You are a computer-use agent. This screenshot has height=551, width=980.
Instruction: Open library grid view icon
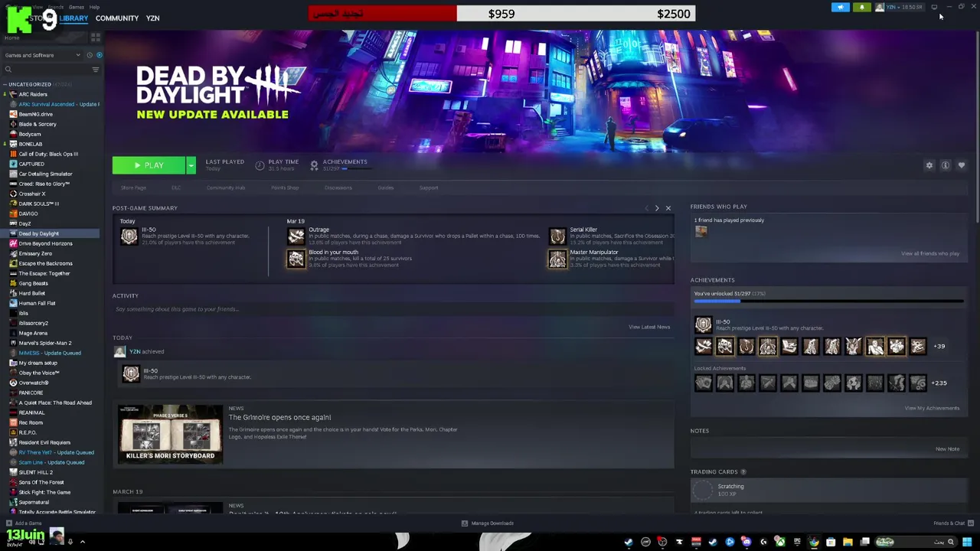[96, 37]
